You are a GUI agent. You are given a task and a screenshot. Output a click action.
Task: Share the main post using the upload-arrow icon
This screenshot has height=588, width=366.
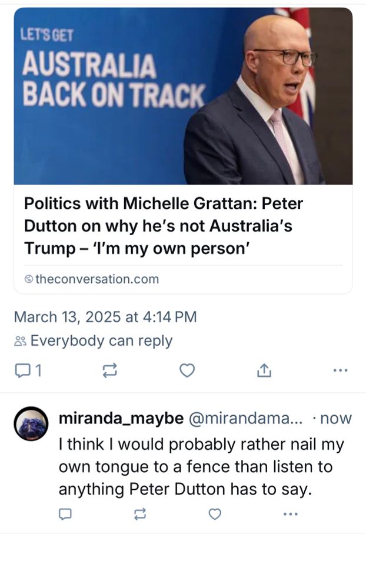[264, 370]
